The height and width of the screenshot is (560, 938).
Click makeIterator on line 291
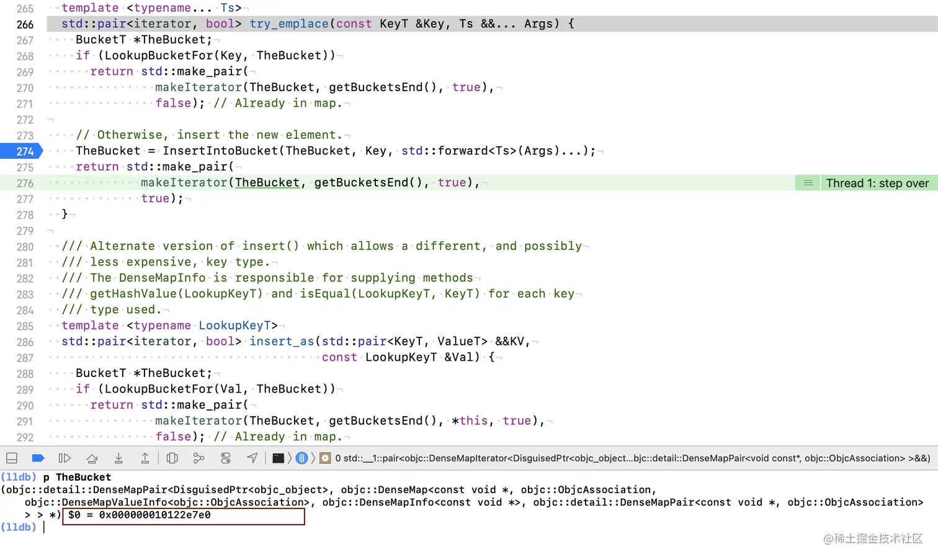[199, 420]
